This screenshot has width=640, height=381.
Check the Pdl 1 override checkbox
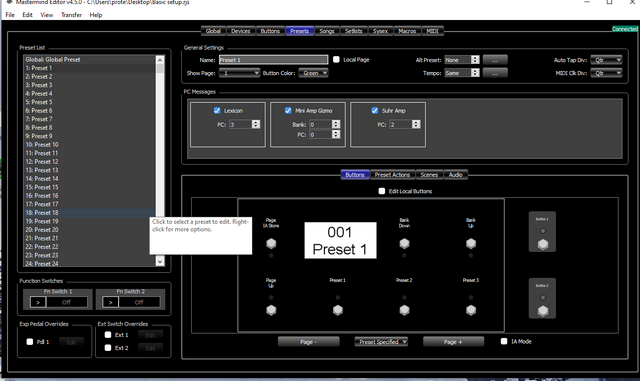coord(30,342)
